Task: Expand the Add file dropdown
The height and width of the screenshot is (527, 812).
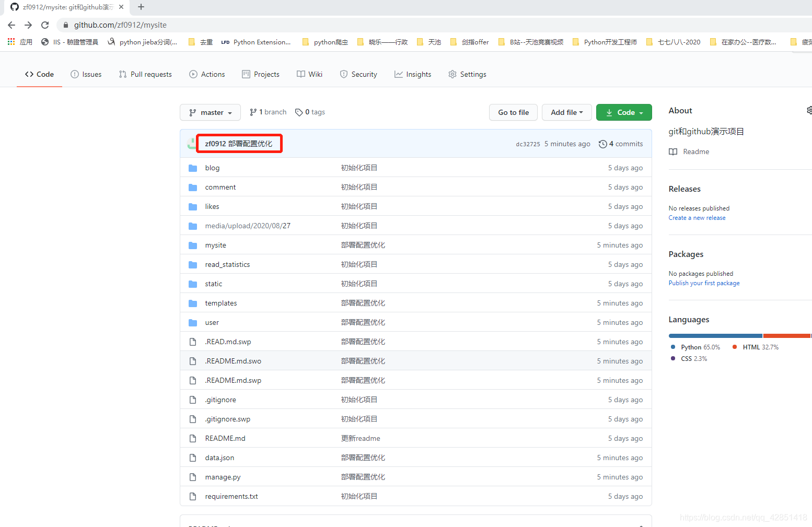Action: coord(567,112)
